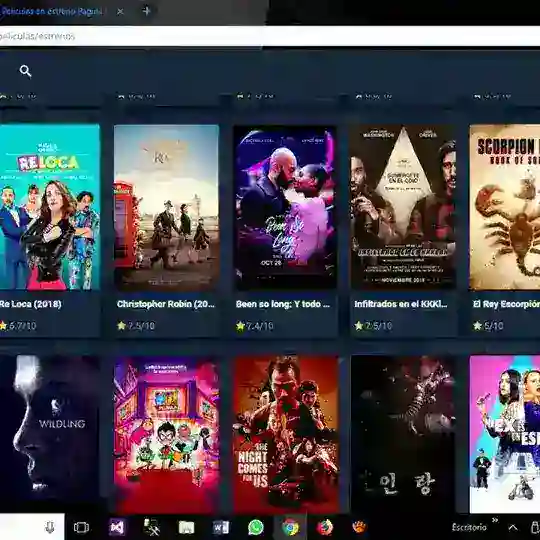Click the Christopher Robin (20... title link
Viewport: 540px width, 540px height.
click(166, 304)
